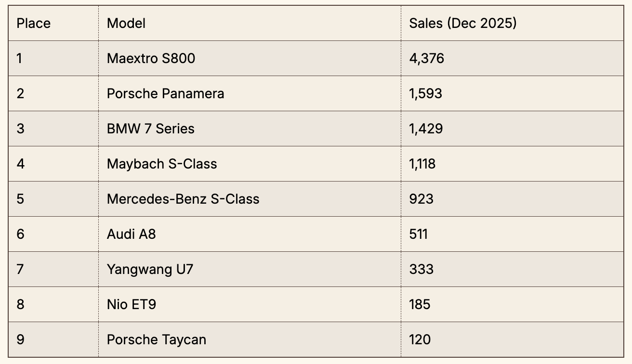Click the Place column header
Image resolution: width=632 pixels, height=364 pixels.
tap(33, 23)
